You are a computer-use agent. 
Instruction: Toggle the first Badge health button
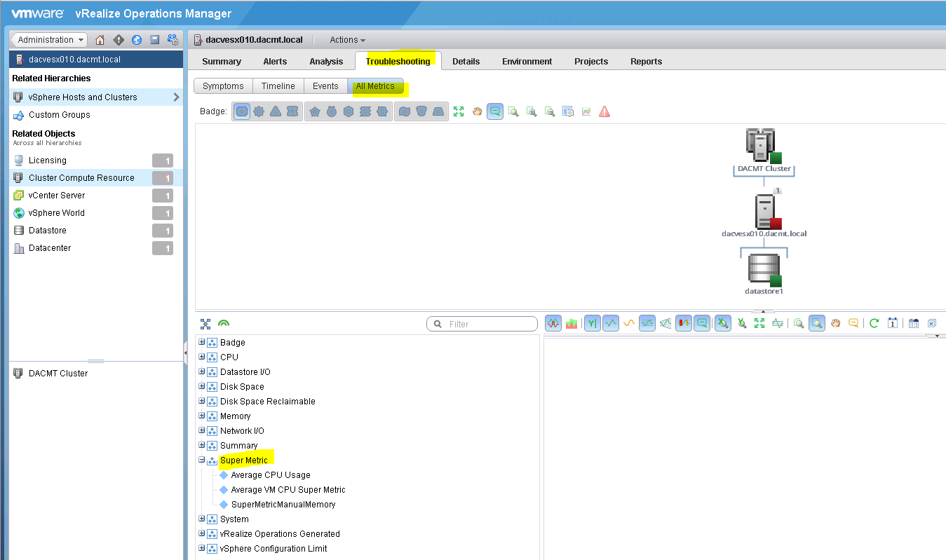[242, 111]
